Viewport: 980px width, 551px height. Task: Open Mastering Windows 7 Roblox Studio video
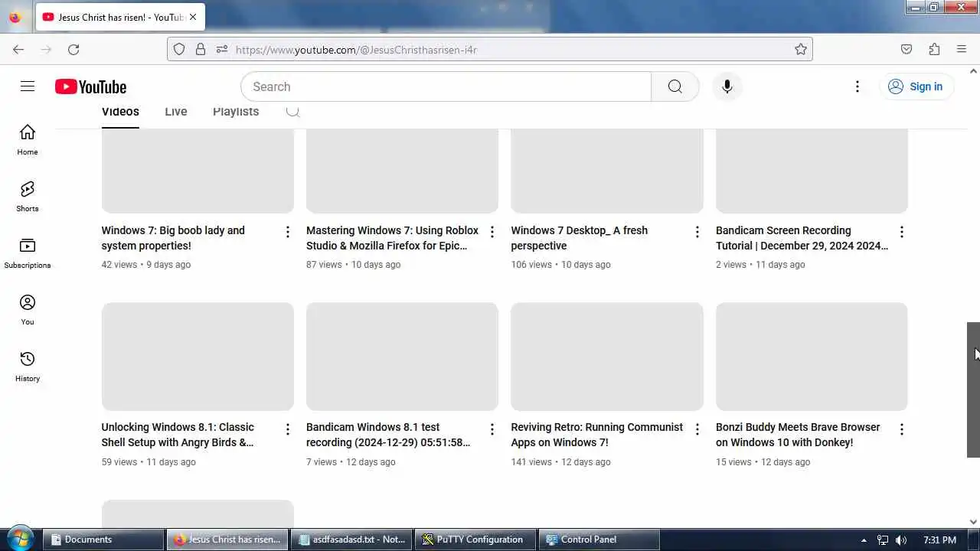[x=392, y=238]
